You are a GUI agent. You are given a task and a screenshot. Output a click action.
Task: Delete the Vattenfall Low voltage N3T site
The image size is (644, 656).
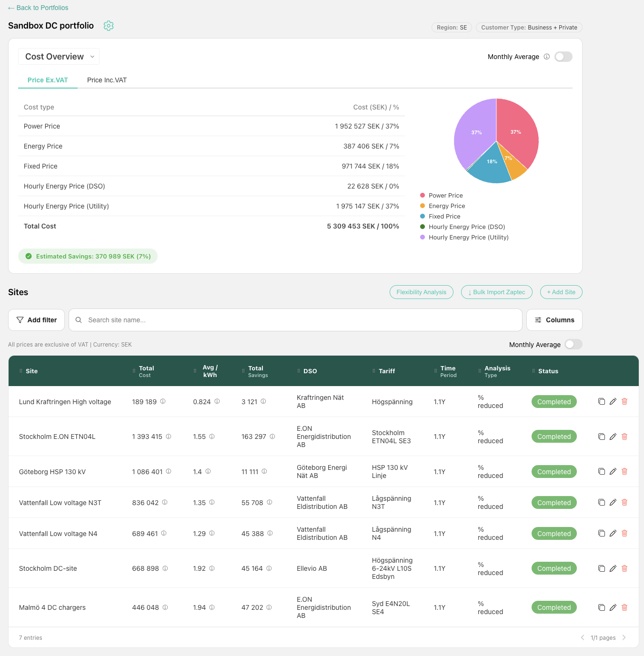pos(624,502)
